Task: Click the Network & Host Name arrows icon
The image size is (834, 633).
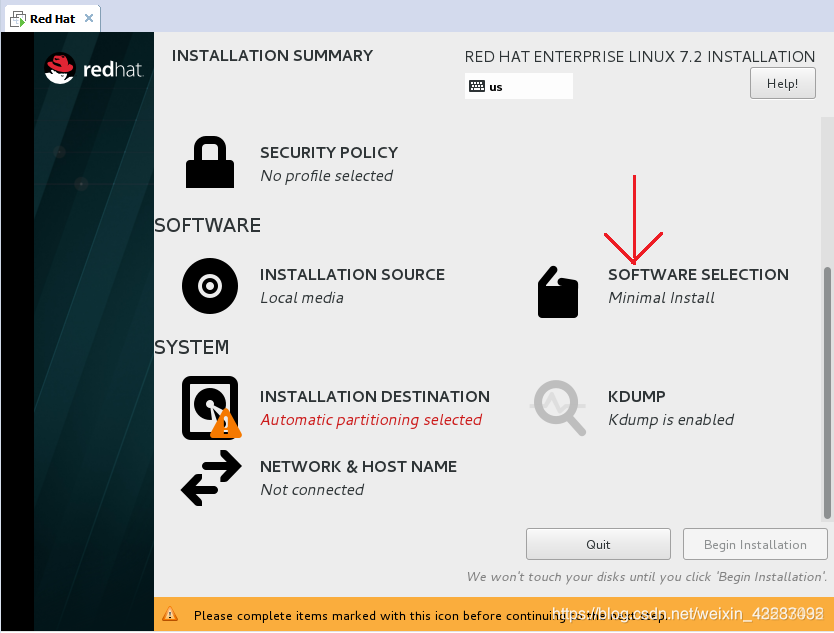Action: [x=211, y=478]
